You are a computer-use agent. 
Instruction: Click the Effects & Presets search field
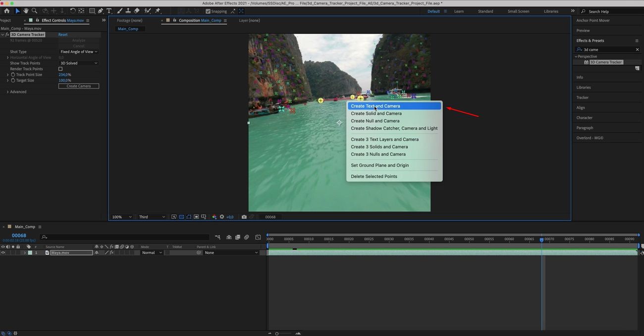click(608, 49)
